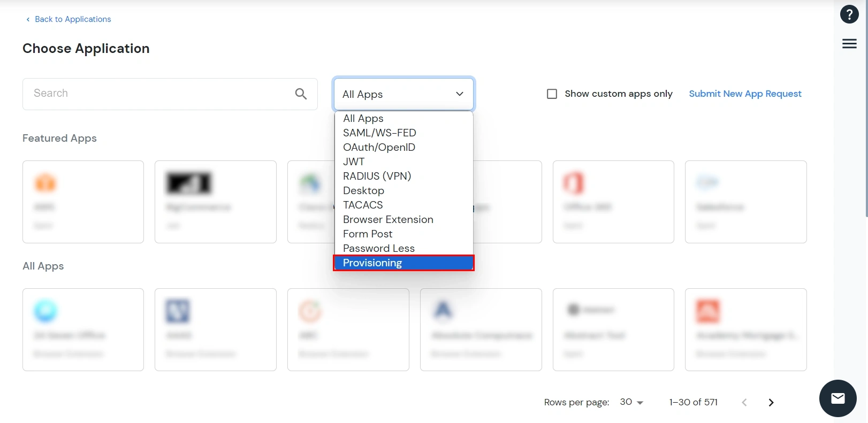868x423 pixels.
Task: Open the hamburger menu icon
Action: click(x=849, y=44)
